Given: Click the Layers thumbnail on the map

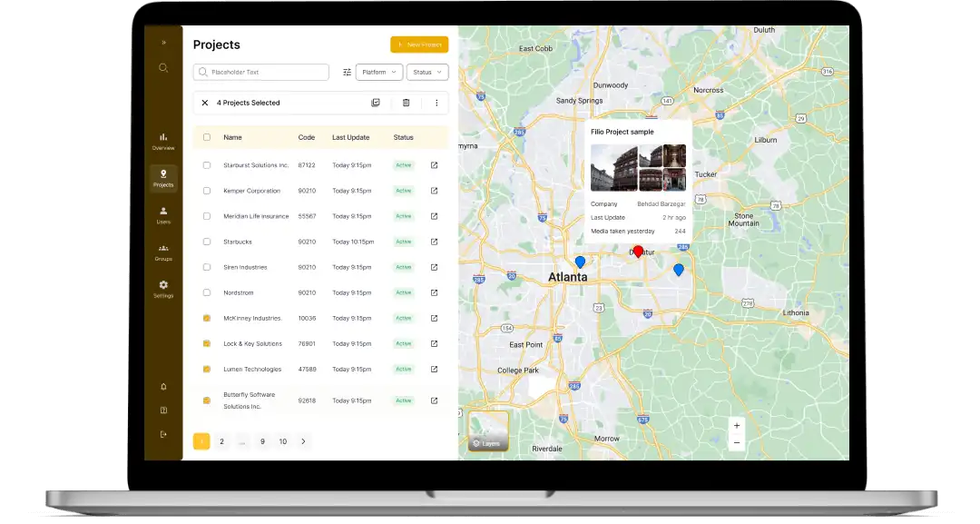Looking at the screenshot, I should coord(488,431).
